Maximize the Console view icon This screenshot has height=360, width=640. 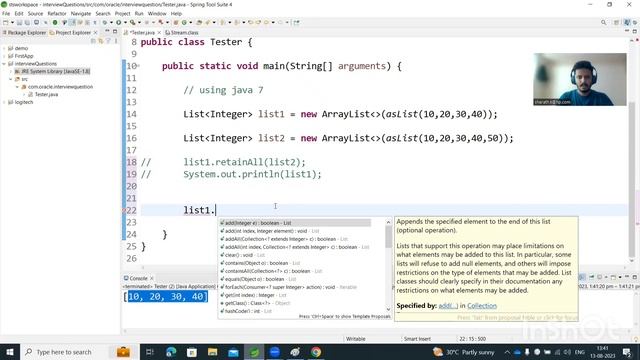coord(635,277)
